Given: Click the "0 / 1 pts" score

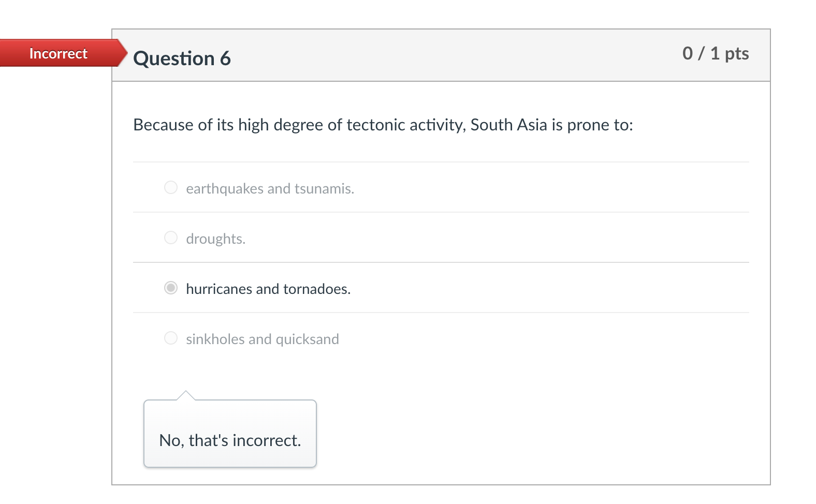Looking at the screenshot, I should coord(716,53).
